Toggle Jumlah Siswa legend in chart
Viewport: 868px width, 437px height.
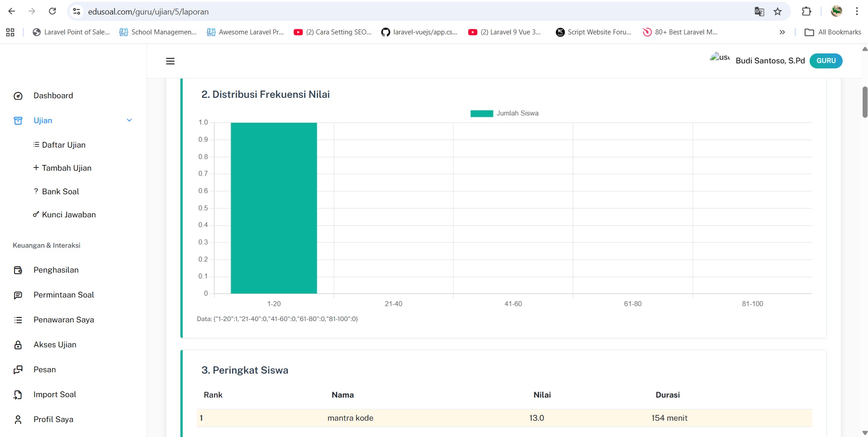(x=504, y=114)
